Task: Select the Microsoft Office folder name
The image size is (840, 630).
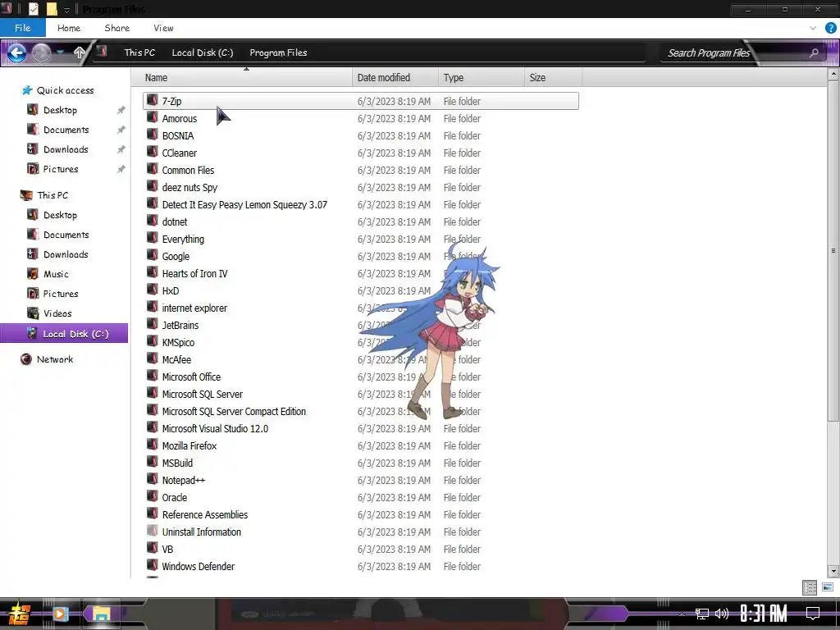Action: tap(191, 377)
